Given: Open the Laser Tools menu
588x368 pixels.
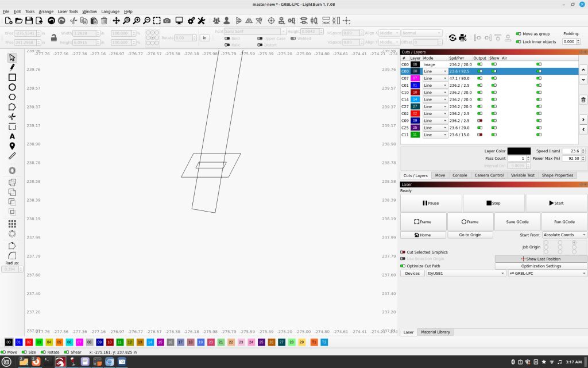Looking at the screenshot, I should click(68, 11).
